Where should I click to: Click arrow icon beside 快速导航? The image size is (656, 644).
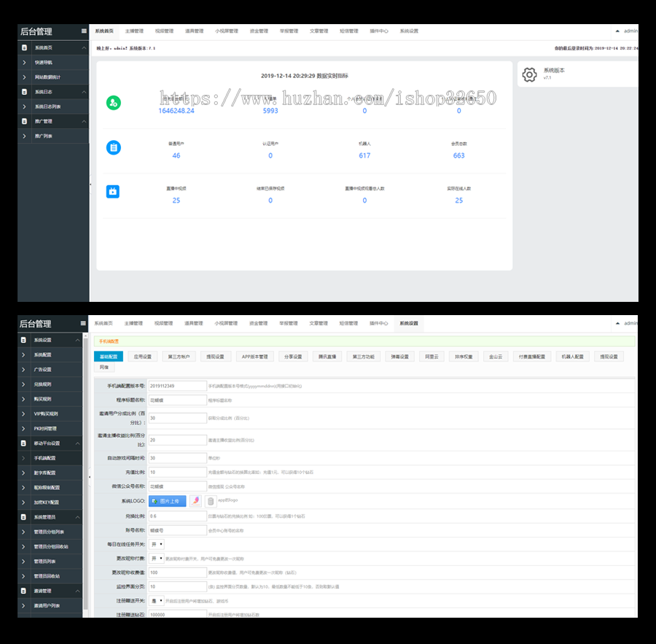point(24,63)
